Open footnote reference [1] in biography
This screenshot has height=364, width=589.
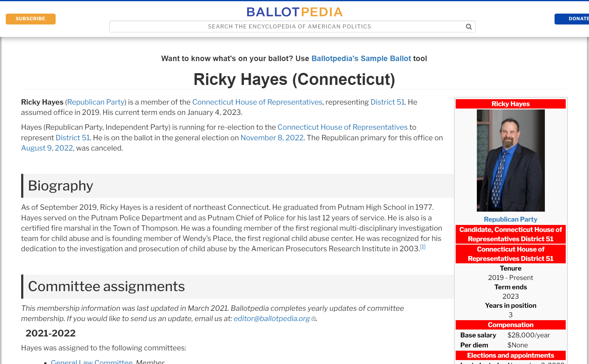(423, 247)
